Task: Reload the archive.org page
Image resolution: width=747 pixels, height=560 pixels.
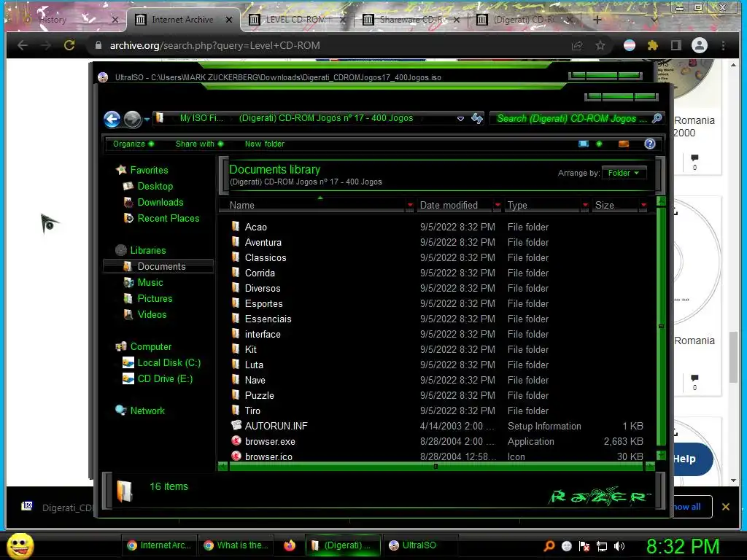Action: click(69, 45)
